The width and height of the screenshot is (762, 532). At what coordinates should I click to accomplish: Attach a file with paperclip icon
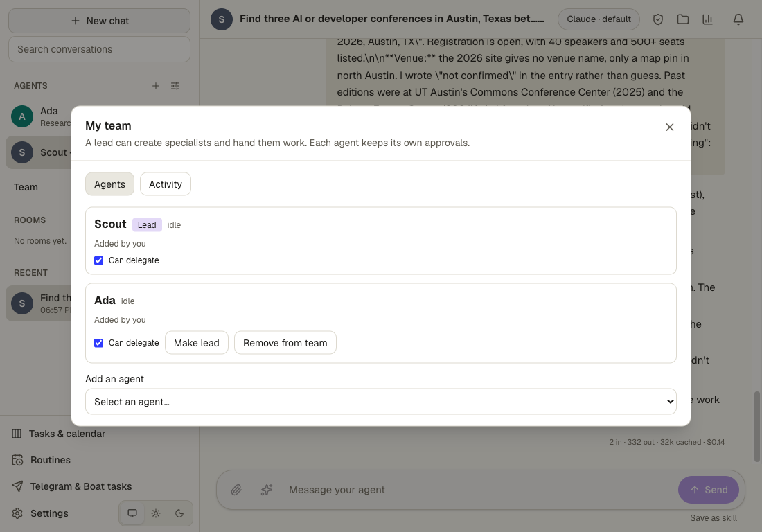pos(236,490)
